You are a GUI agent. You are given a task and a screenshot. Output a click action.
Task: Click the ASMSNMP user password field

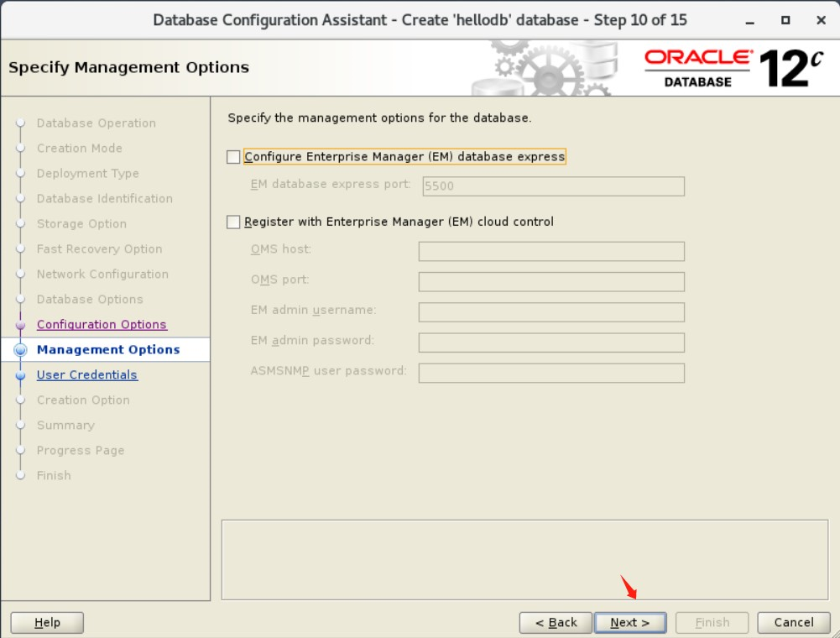tap(551, 374)
